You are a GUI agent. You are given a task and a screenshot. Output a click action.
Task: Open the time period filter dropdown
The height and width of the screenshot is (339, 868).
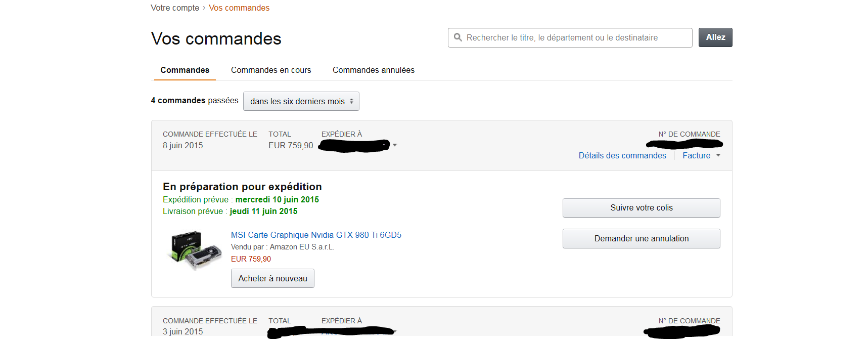click(x=301, y=101)
